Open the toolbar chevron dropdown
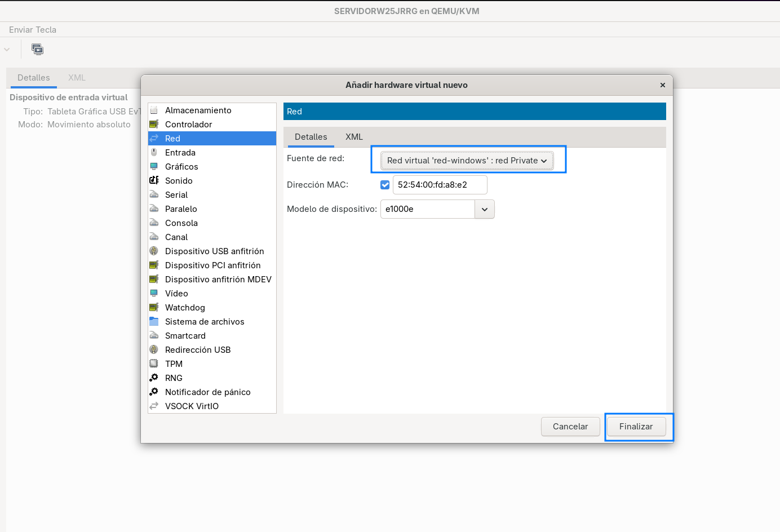The height and width of the screenshot is (532, 780). tap(7, 50)
